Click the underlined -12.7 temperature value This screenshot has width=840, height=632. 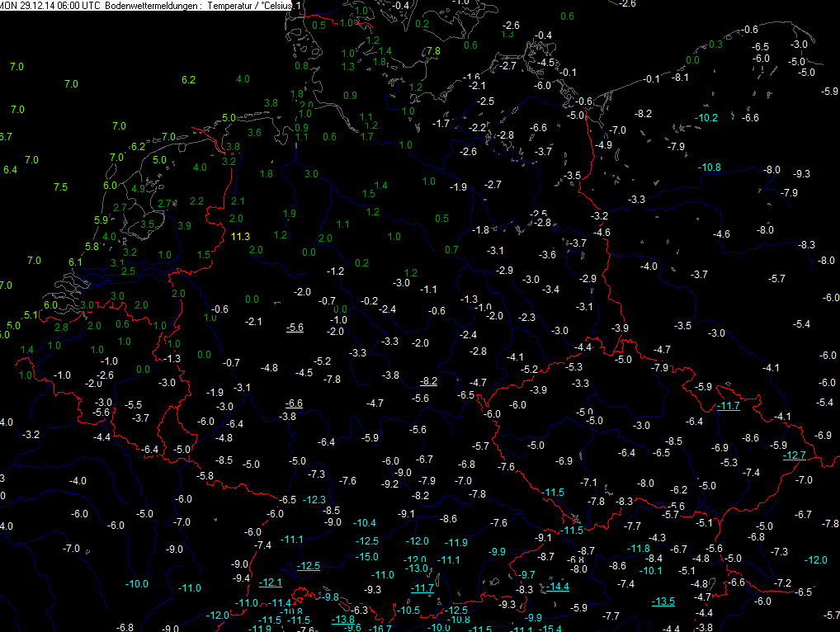[x=795, y=455]
